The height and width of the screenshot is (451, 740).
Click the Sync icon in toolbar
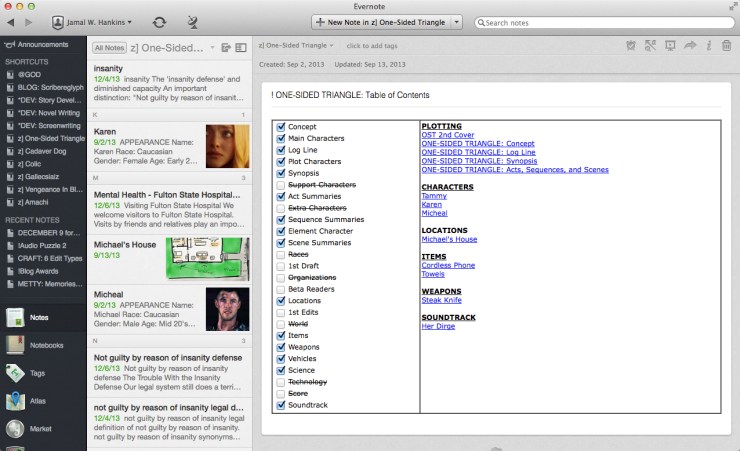[159, 21]
